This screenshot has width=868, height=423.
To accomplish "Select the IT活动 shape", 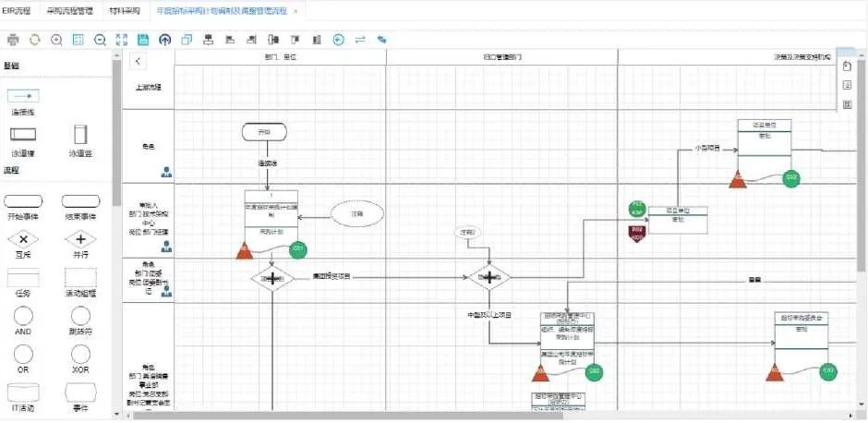I will tap(23, 392).
